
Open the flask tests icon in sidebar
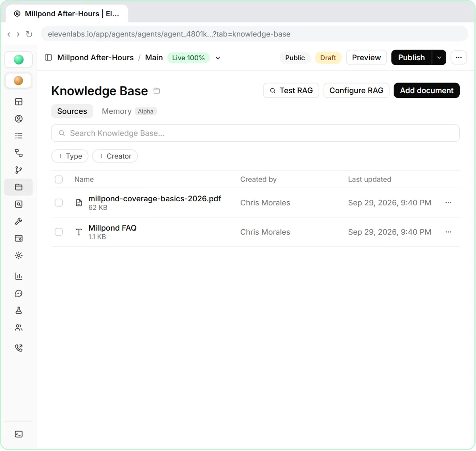[19, 310]
